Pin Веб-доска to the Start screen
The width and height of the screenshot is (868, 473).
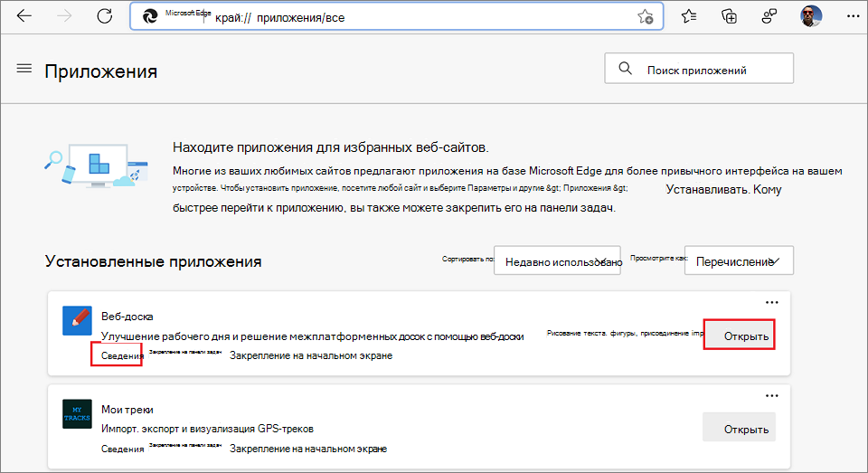tap(311, 355)
